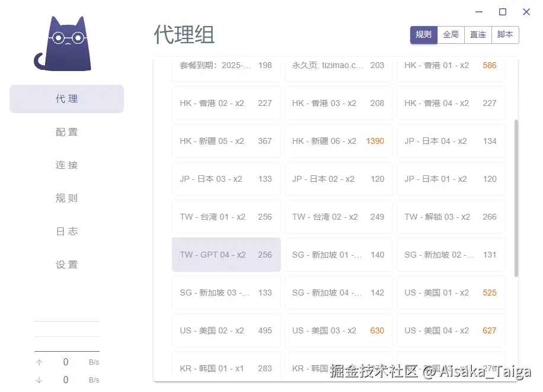The height and width of the screenshot is (392, 543).
Task: Click the Clash cat logo
Action: 63,43
